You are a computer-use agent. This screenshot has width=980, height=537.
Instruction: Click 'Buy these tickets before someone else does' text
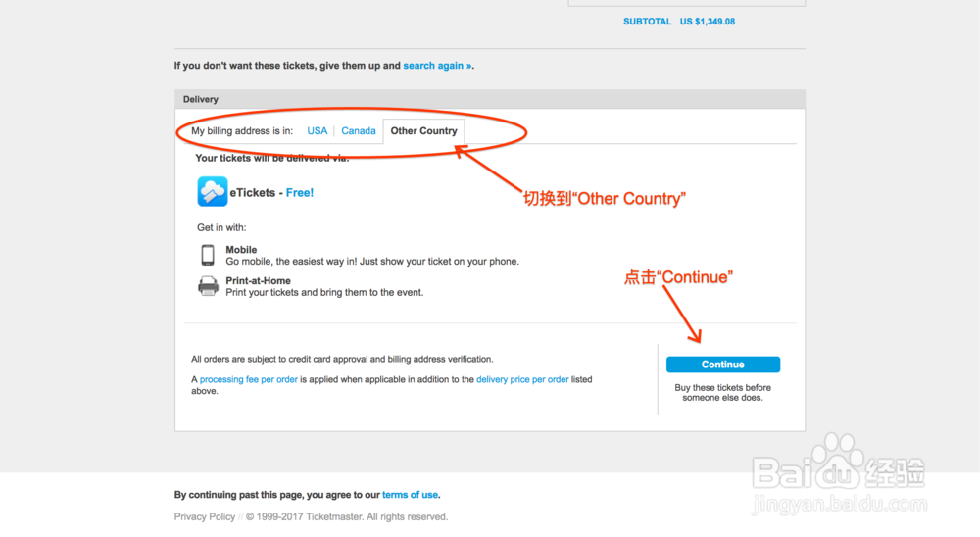(x=722, y=393)
